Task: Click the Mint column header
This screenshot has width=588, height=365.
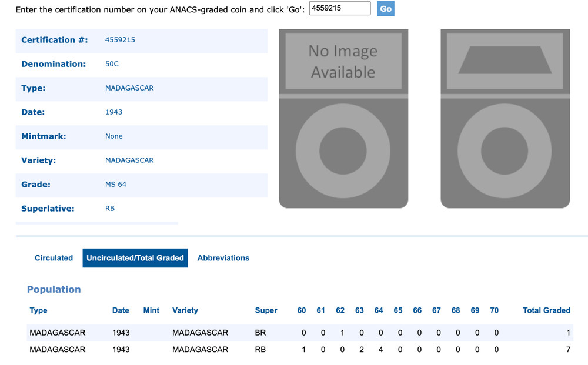Action: pos(151,310)
